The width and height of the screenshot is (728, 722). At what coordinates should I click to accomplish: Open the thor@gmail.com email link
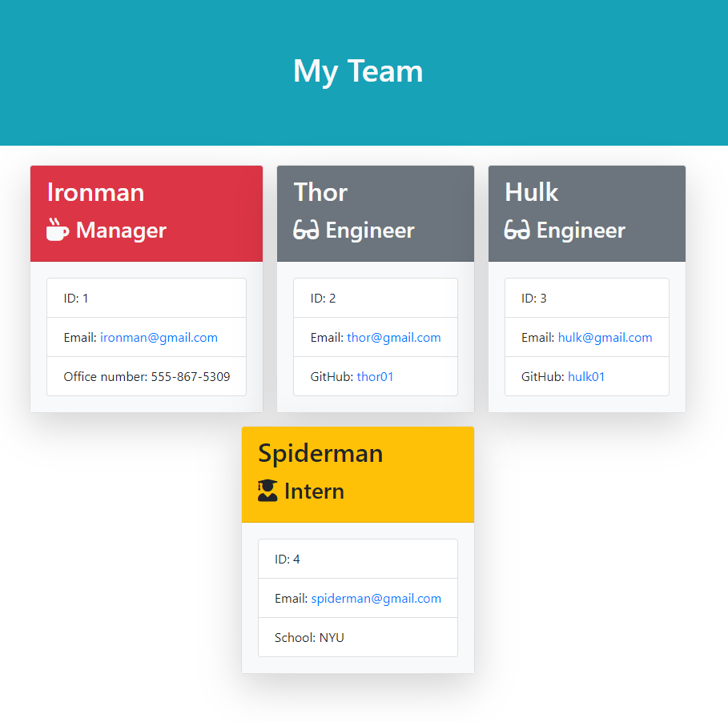pyautogui.click(x=393, y=338)
